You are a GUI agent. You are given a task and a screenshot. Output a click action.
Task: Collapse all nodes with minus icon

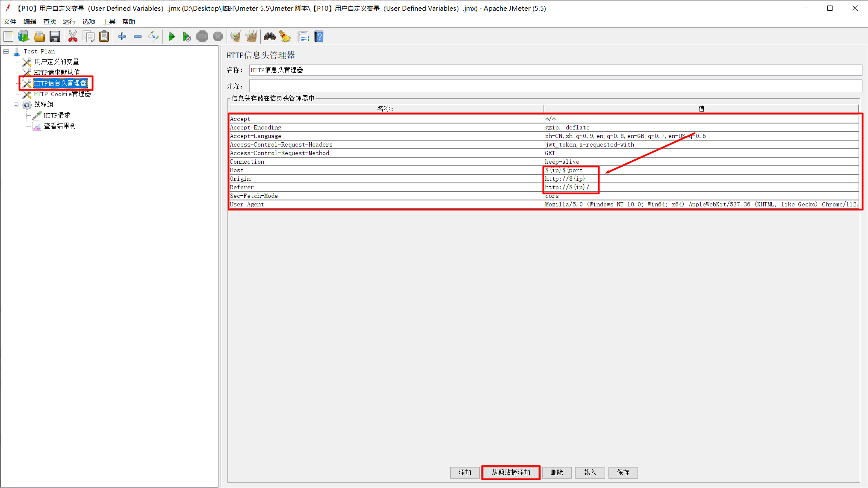pos(138,37)
